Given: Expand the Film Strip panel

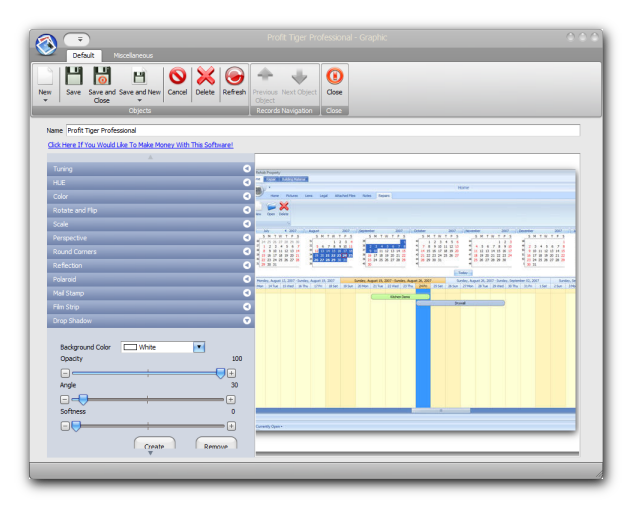Looking at the screenshot, I should pyautogui.click(x=151, y=307).
